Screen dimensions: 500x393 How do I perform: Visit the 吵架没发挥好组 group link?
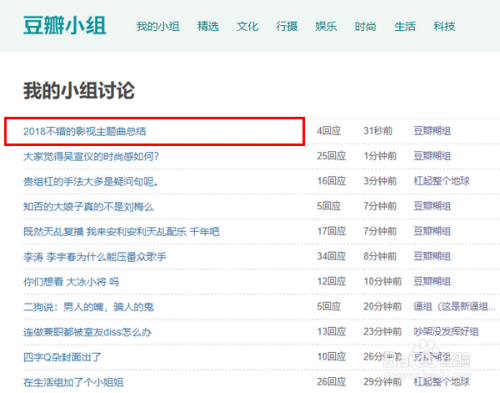coord(446,332)
